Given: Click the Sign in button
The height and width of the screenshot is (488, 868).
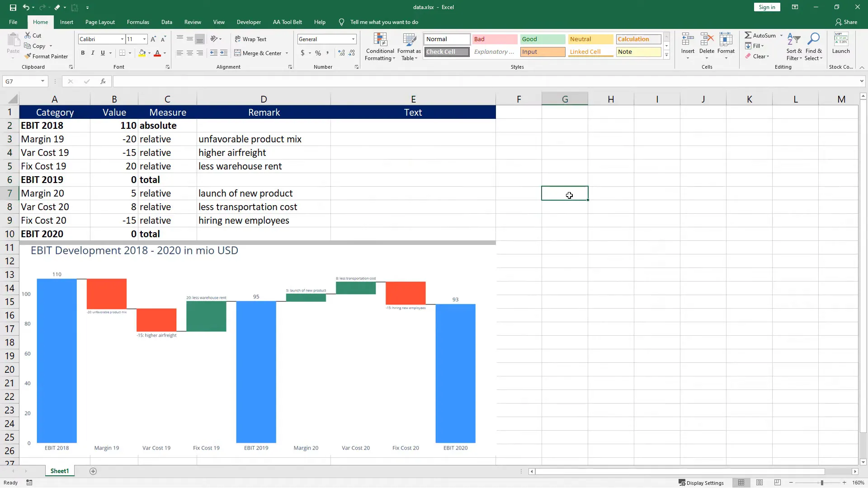Looking at the screenshot, I should click(766, 7).
